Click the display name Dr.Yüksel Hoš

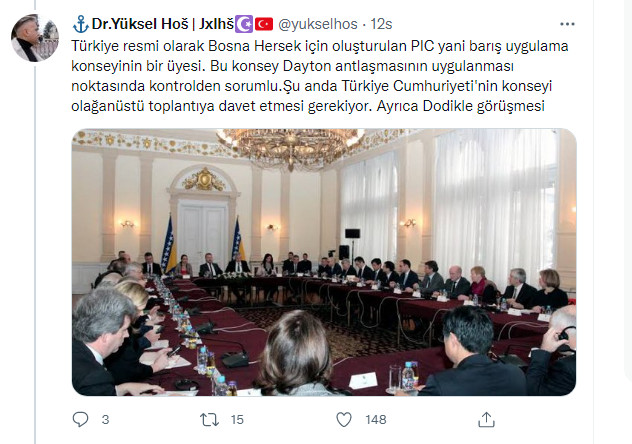[140, 24]
